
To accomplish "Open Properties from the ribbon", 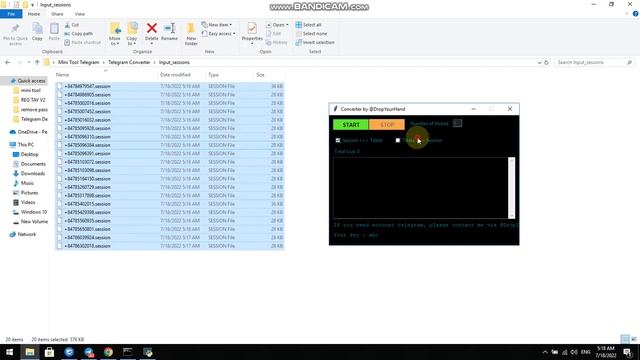I will pos(252,32).
